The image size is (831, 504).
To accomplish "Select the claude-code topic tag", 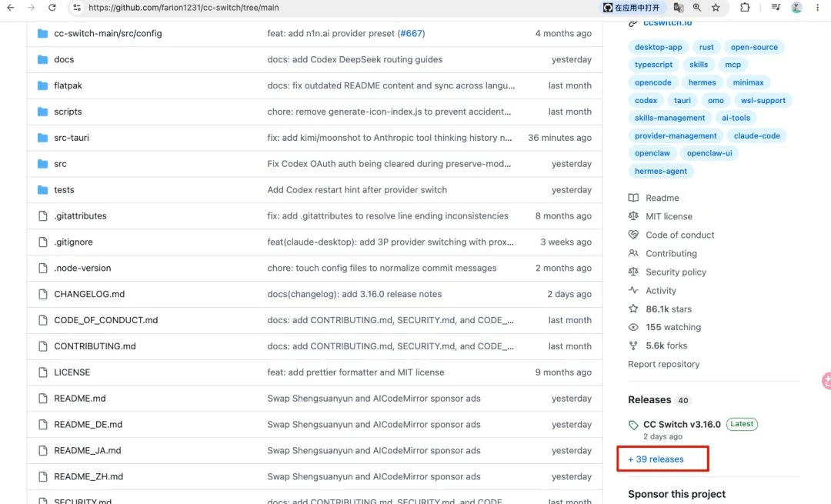I will pyautogui.click(x=757, y=135).
